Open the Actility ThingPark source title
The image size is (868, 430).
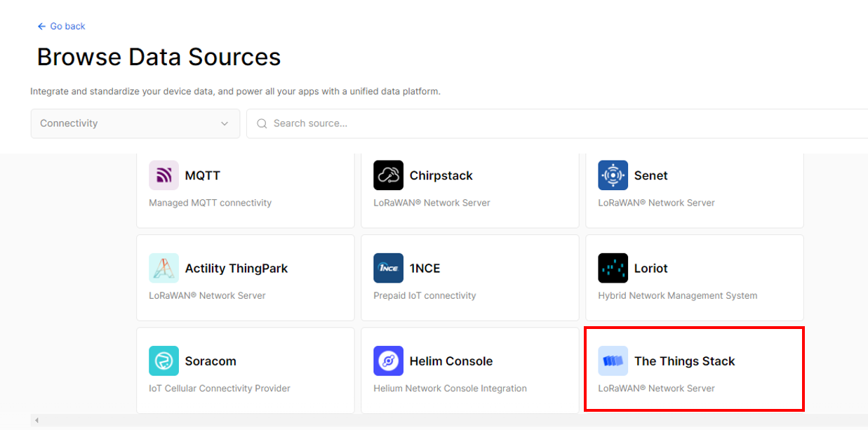click(236, 268)
